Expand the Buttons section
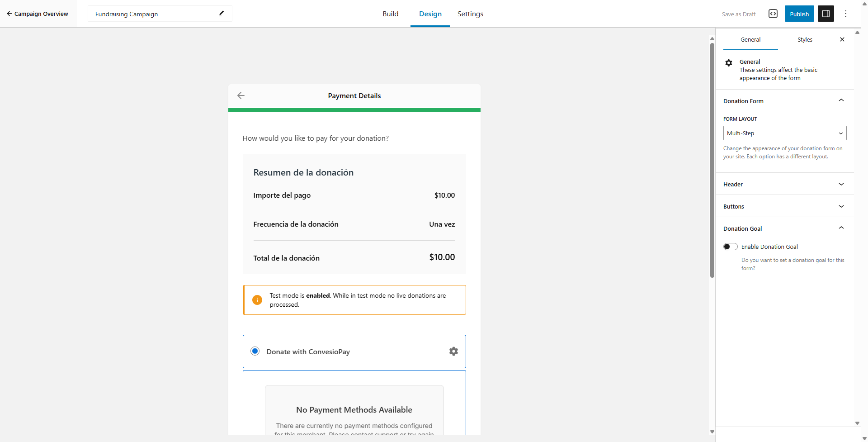Image resolution: width=868 pixels, height=442 pixels. [784, 206]
